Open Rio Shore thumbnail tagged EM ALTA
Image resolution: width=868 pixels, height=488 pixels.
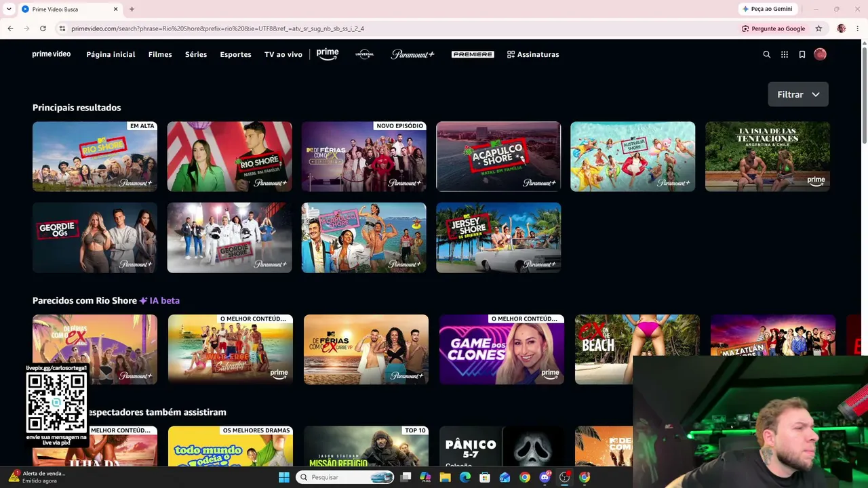pos(95,157)
